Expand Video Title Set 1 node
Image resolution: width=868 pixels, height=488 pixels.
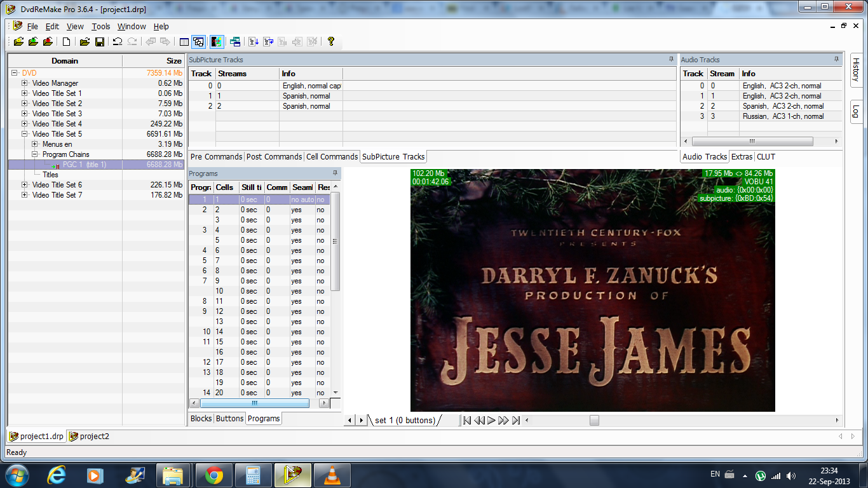click(x=25, y=93)
